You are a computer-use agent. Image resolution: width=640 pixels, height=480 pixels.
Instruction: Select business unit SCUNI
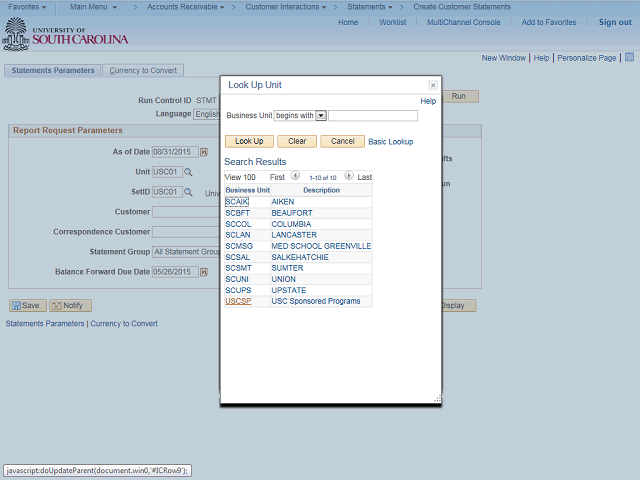pyautogui.click(x=237, y=279)
